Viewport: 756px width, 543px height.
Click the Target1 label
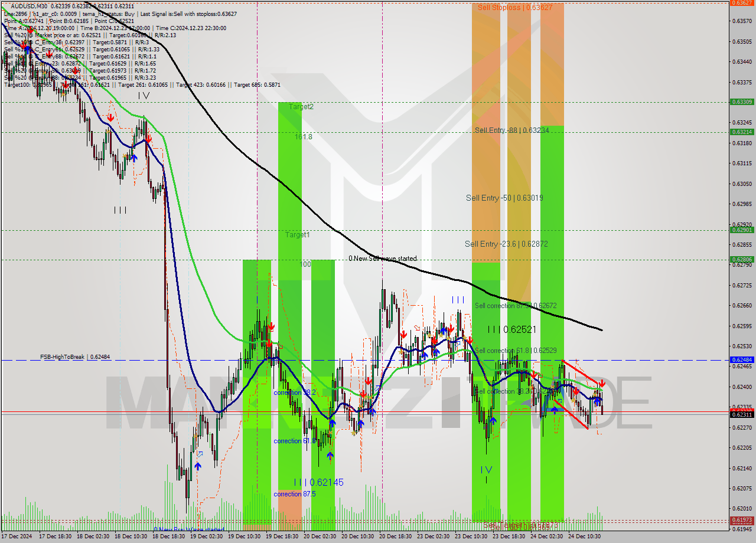tap(298, 235)
